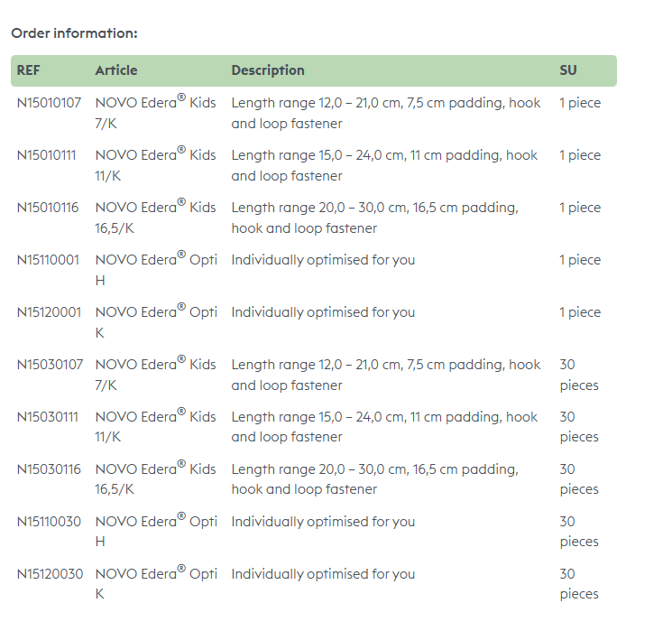Click the SU column header
This screenshot has height=631, width=672.
point(568,70)
